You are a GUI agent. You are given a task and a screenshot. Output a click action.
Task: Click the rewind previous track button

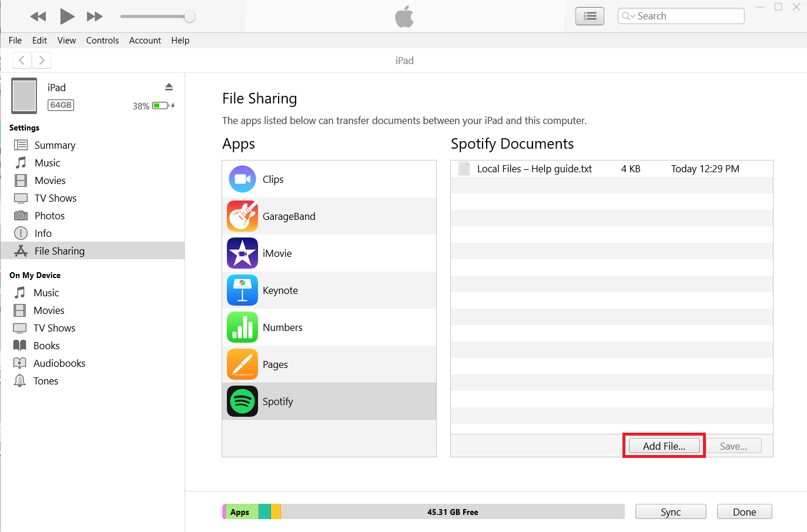coord(38,16)
